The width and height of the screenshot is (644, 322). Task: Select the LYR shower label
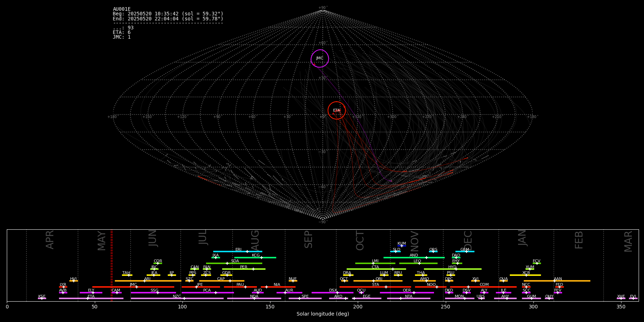coord(63,285)
